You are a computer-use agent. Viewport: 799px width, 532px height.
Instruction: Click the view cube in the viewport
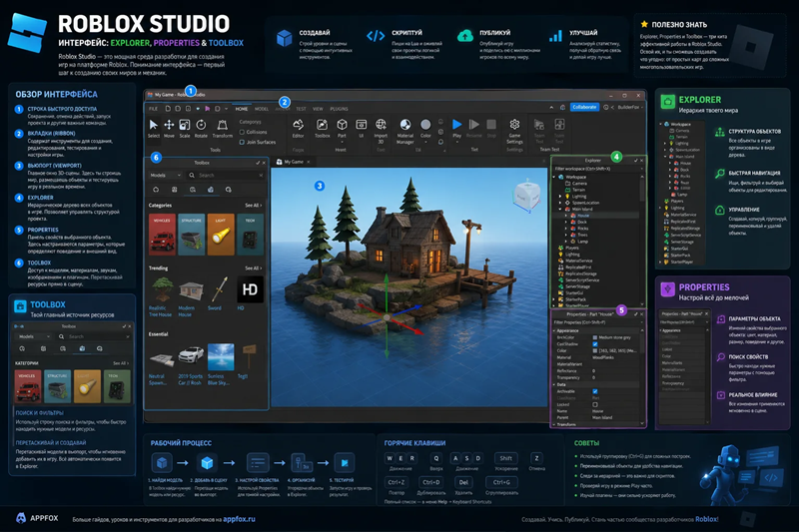(527, 195)
